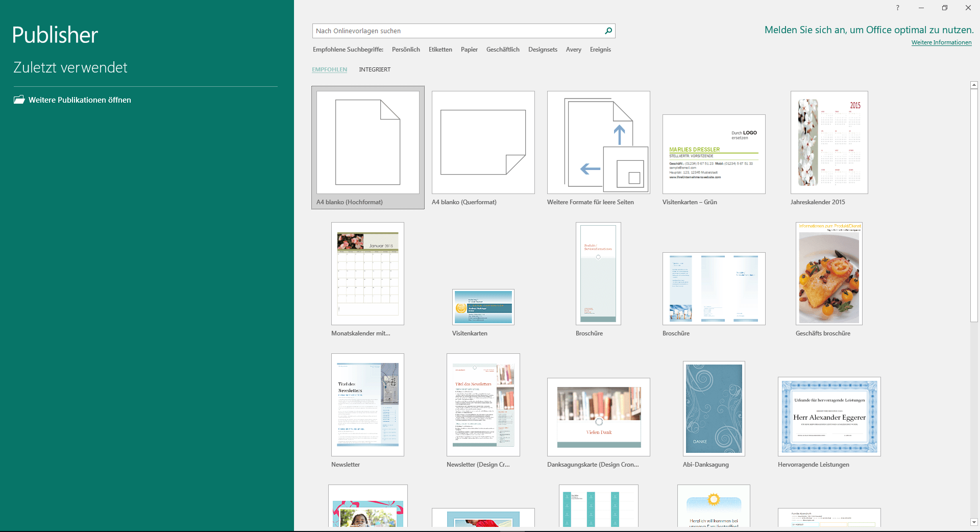Click the Geschäftlich suggested search term
Viewport: 980px width, 532px height.
coord(502,50)
